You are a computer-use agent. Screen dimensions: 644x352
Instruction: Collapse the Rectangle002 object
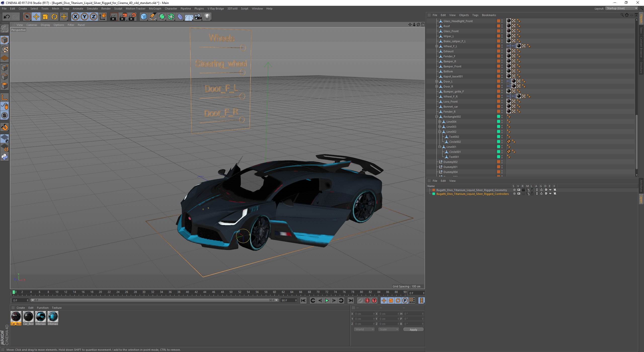(437, 117)
